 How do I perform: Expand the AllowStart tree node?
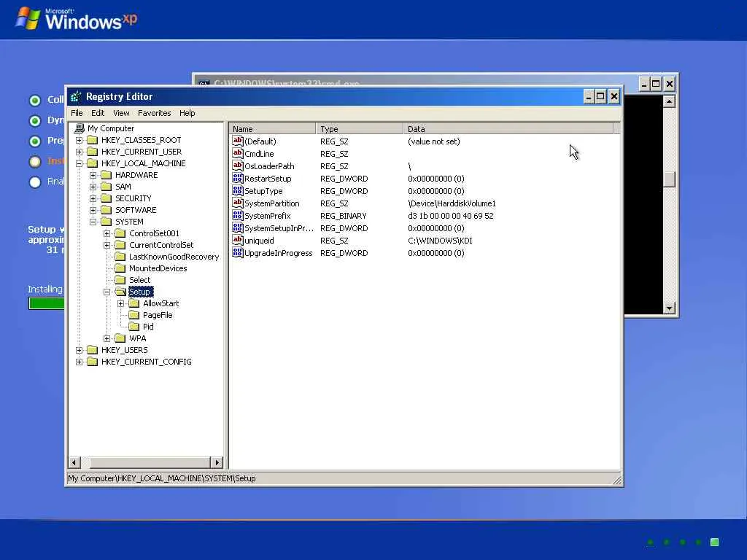tap(120, 303)
